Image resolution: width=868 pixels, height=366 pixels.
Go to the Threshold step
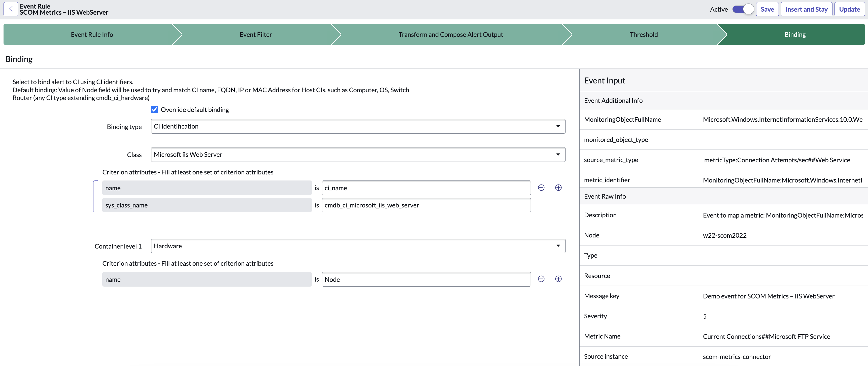644,35
